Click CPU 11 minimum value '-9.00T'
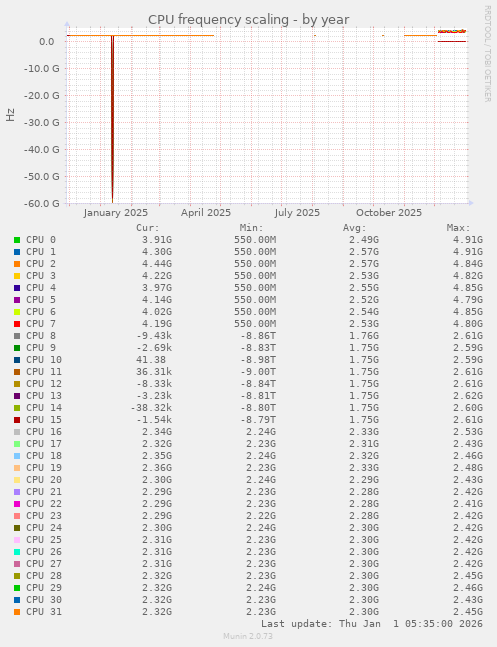This screenshot has height=647, width=497. coord(258,372)
